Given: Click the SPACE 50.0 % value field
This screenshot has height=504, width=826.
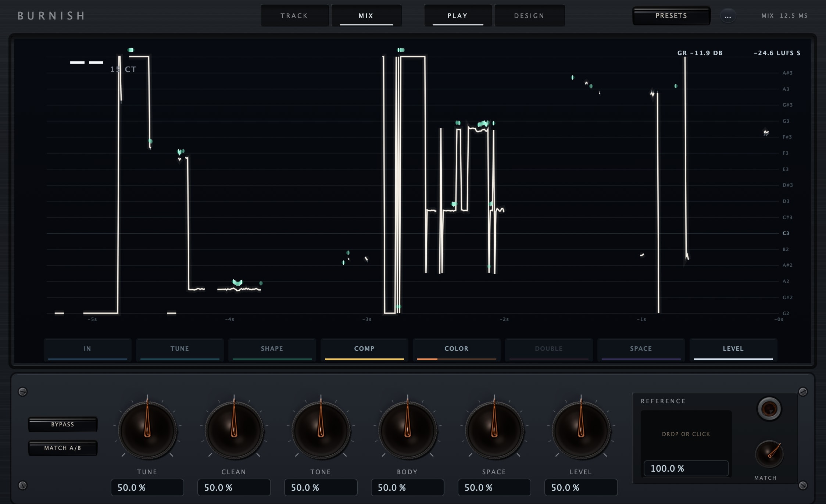Looking at the screenshot, I should pos(494,487).
